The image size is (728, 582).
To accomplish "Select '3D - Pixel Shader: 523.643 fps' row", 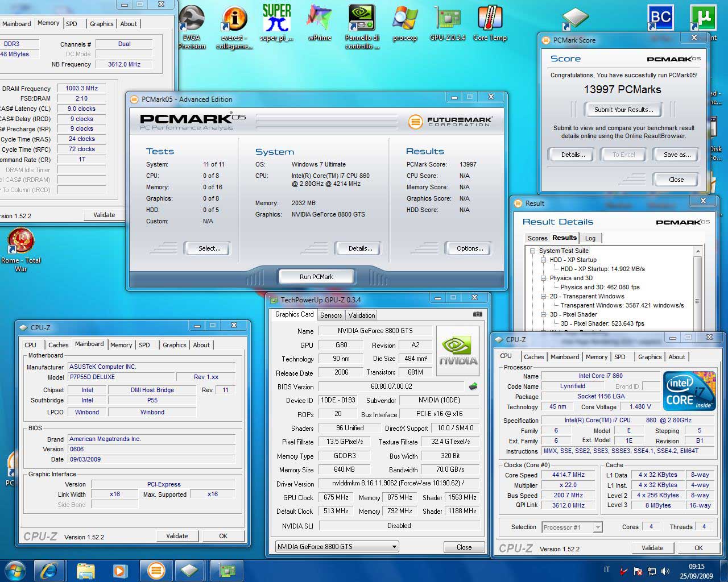I will click(602, 323).
